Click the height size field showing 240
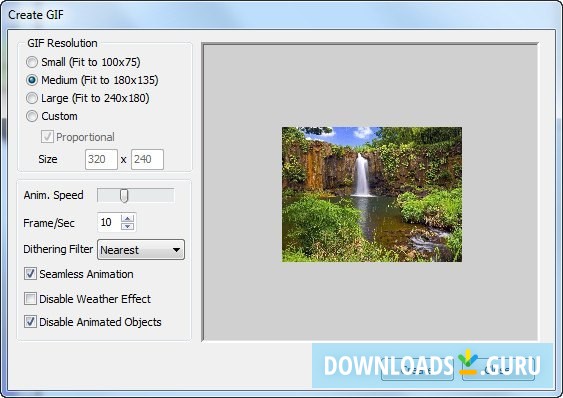Image resolution: width=563 pixels, height=398 pixels. pos(147,159)
